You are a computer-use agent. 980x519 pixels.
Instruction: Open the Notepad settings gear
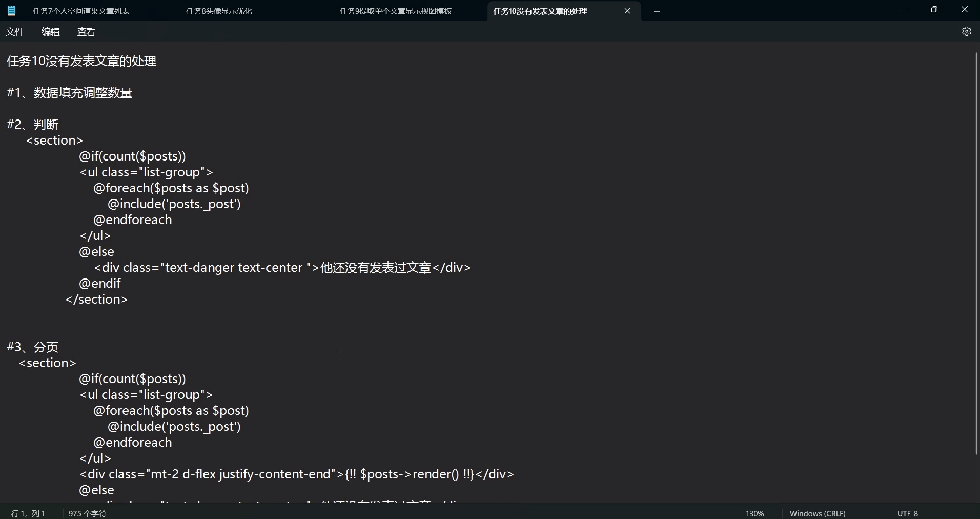pos(967,31)
